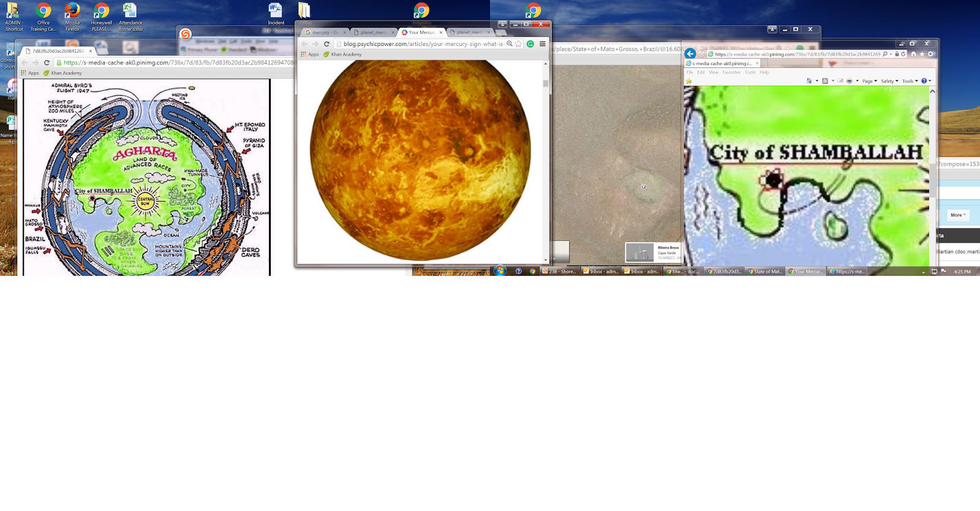Open IE command bar Tools dropdown
This screenshot has height=511, width=980.
click(910, 81)
